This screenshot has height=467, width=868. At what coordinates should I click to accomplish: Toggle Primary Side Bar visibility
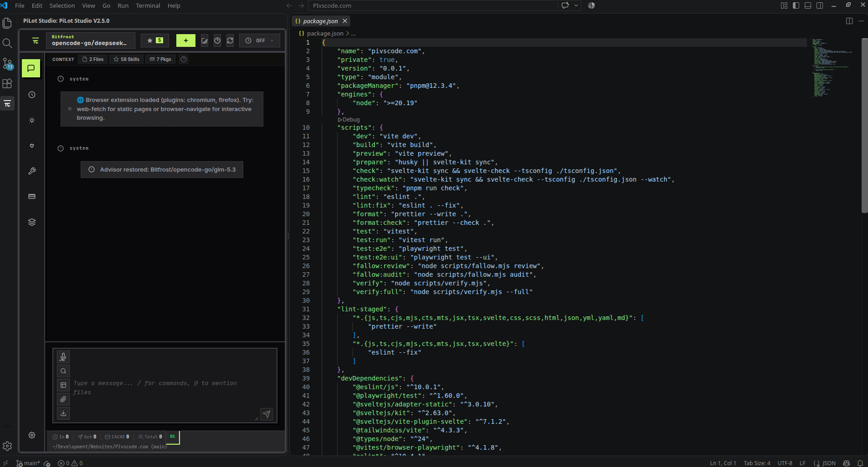pyautogui.click(x=796, y=5)
